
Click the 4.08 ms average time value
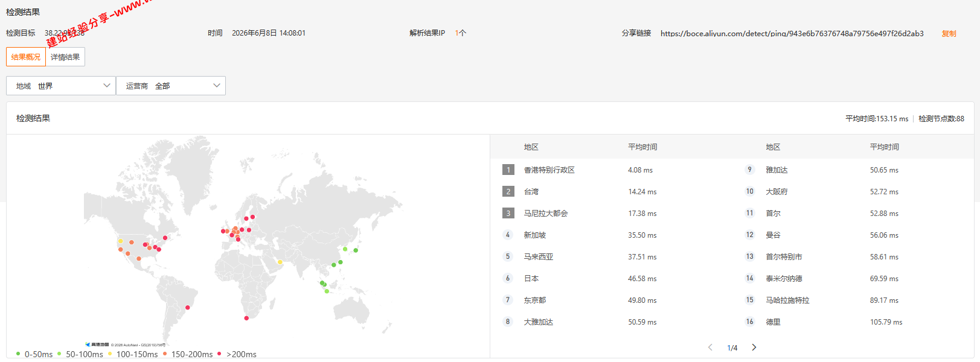640,170
